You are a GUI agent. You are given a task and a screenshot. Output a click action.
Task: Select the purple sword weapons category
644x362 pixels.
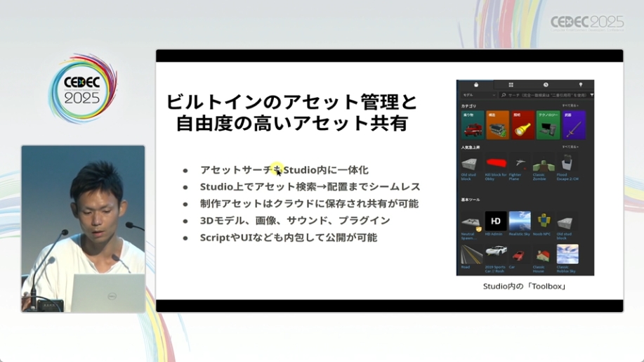(573, 125)
